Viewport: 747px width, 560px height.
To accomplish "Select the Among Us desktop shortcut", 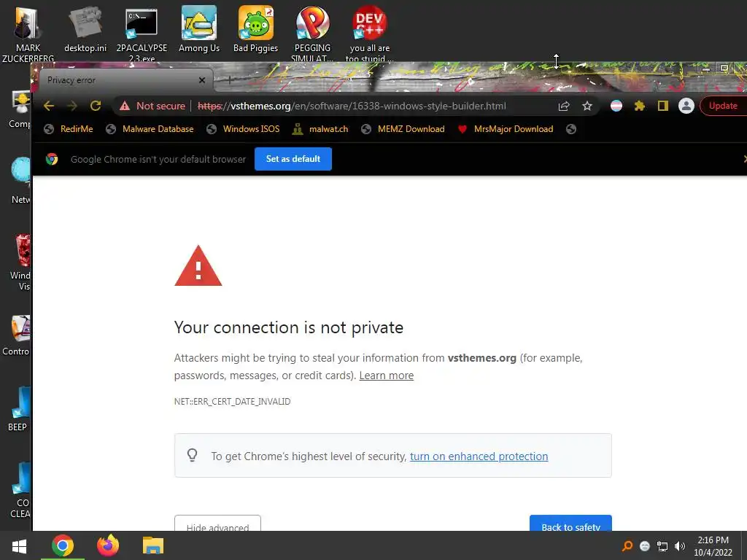I will coord(198,29).
